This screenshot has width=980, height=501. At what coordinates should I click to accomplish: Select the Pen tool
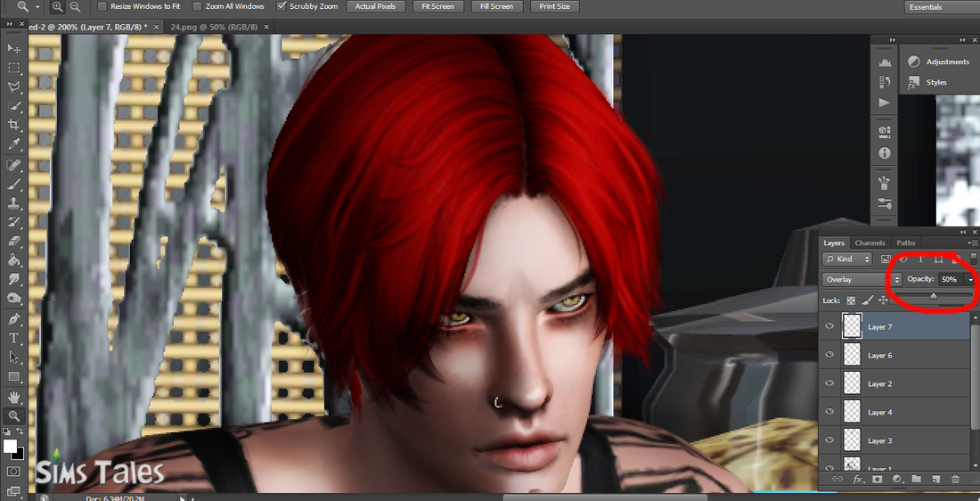(x=13, y=319)
